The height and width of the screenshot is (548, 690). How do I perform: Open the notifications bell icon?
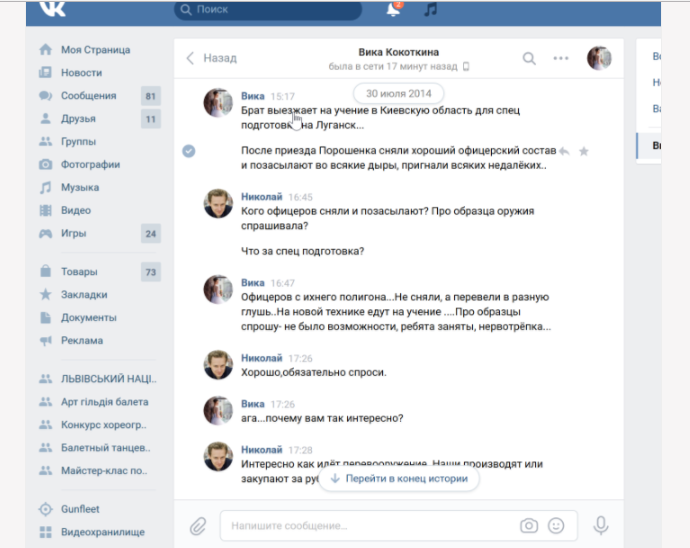393,10
